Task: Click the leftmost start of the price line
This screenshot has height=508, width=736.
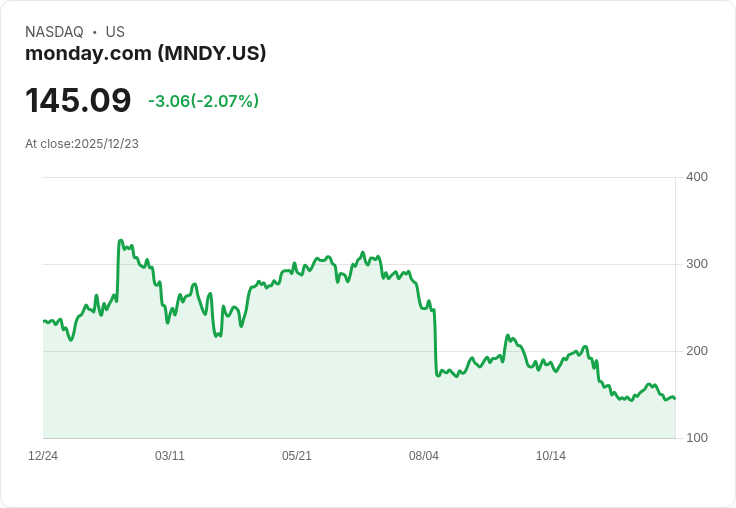Action: [44, 321]
